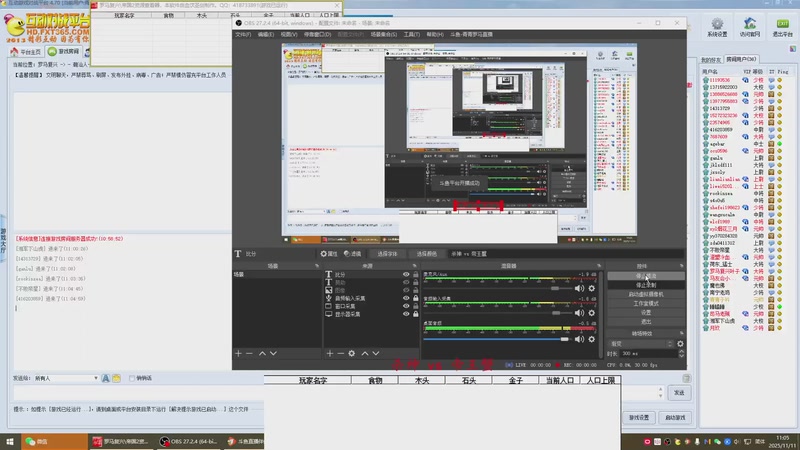Click the 停止推流 button in OBS controls

(x=646, y=276)
